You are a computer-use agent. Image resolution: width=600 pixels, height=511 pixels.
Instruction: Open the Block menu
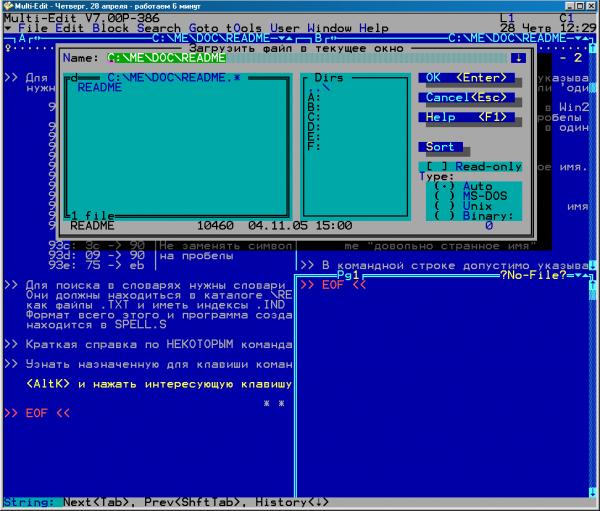click(x=112, y=28)
